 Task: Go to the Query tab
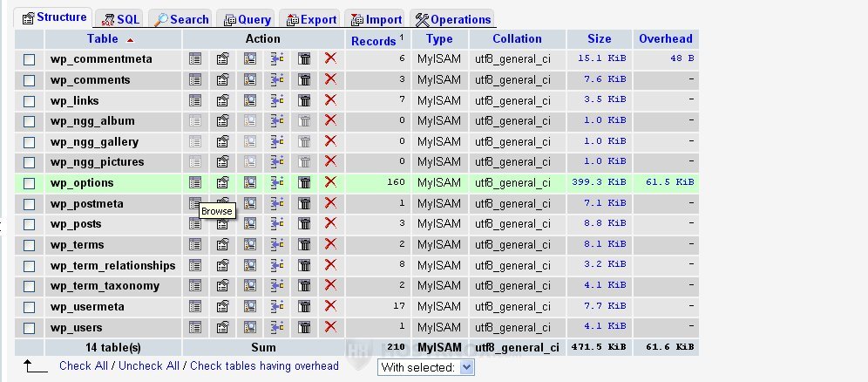[247, 19]
